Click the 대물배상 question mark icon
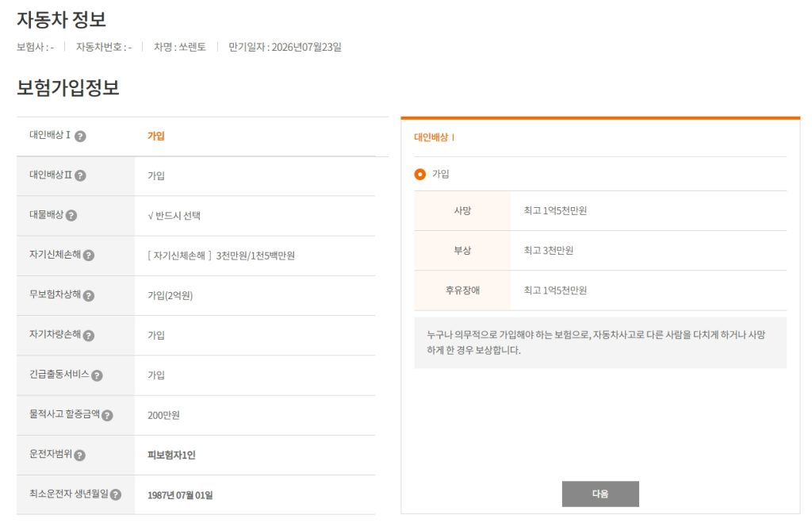812x523 pixels. click(71, 216)
